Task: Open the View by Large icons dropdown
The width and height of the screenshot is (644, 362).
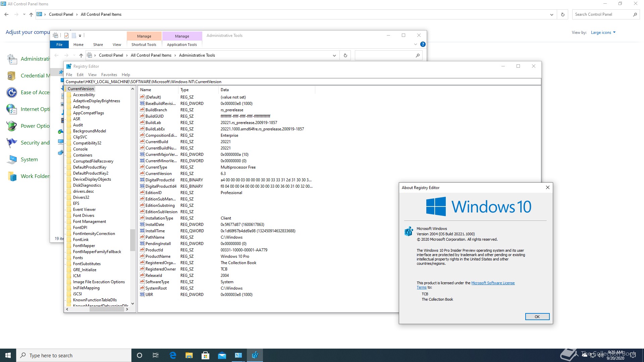Action: pyautogui.click(x=603, y=33)
